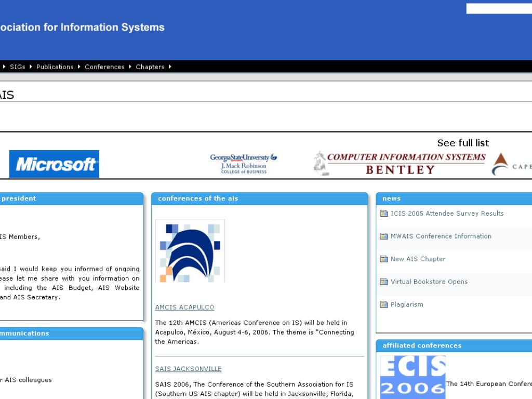Click news icon beside Virtual Bookstore Opens
Viewport: 532px width, 399px height.
coord(384,282)
